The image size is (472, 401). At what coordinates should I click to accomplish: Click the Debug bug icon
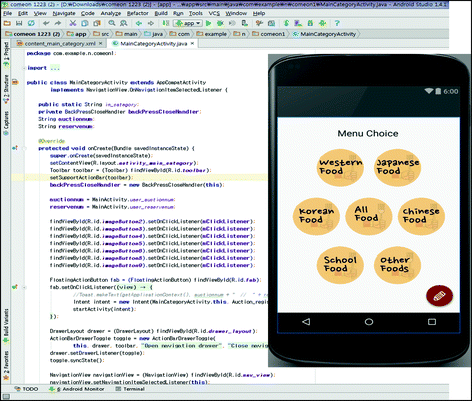click(x=220, y=23)
